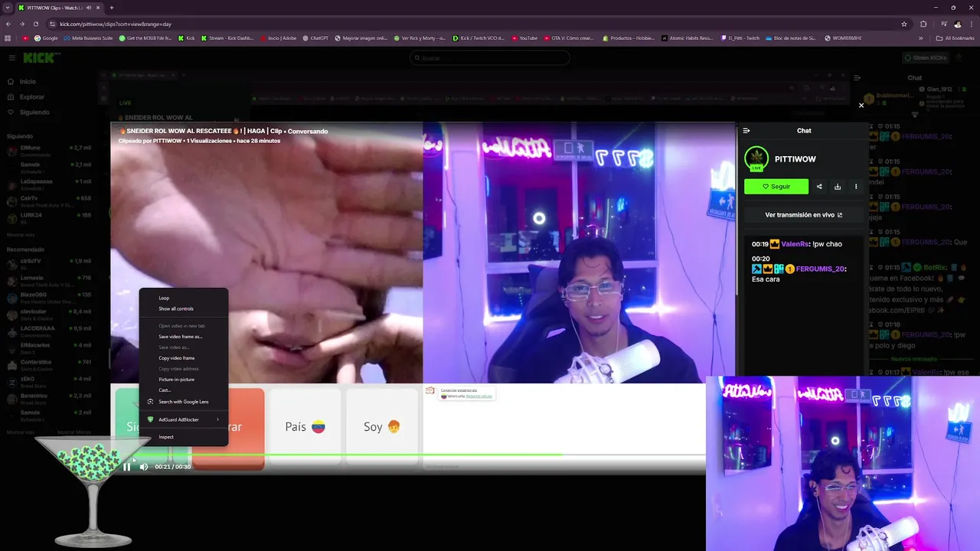This screenshot has width=980, height=551.
Task: Open the Chrome three-dot menu
Action: pyautogui.click(x=971, y=24)
